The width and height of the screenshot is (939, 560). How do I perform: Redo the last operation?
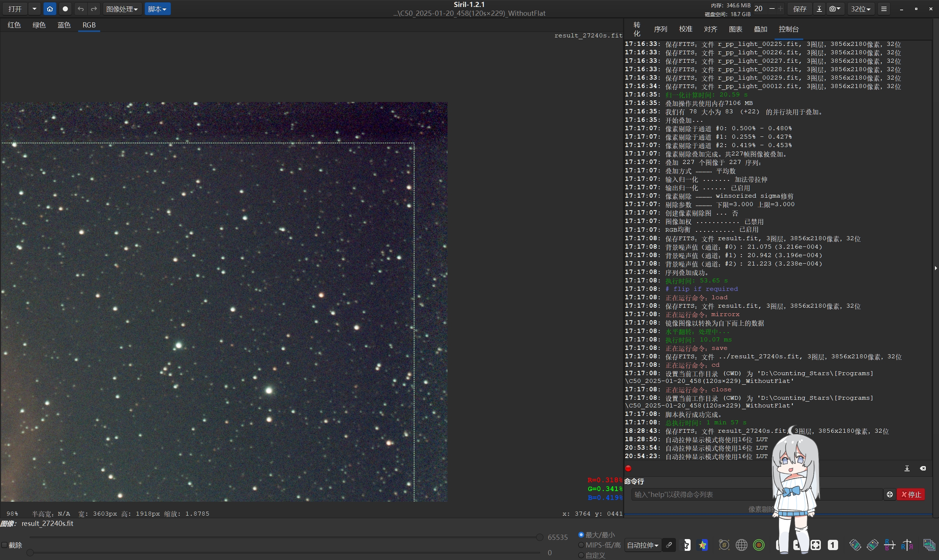94,9
